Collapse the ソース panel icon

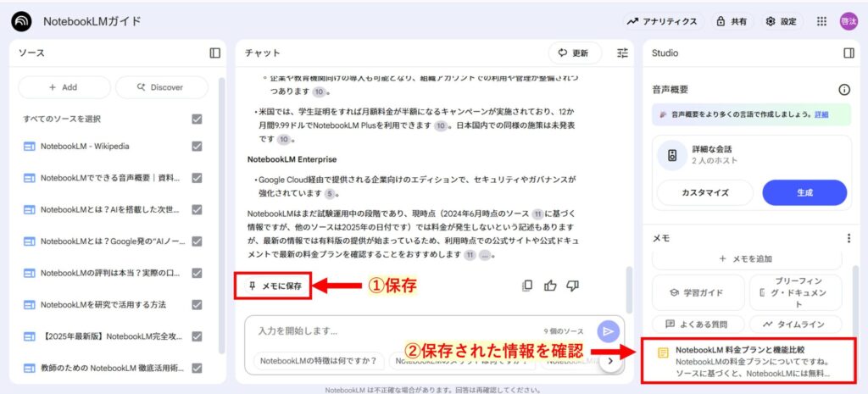[214, 53]
